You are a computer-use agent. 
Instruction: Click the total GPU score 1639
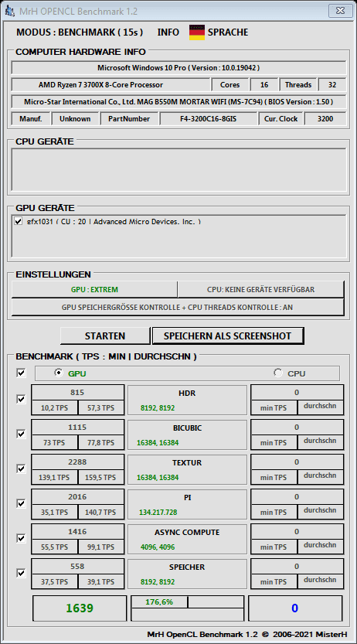coord(80,608)
